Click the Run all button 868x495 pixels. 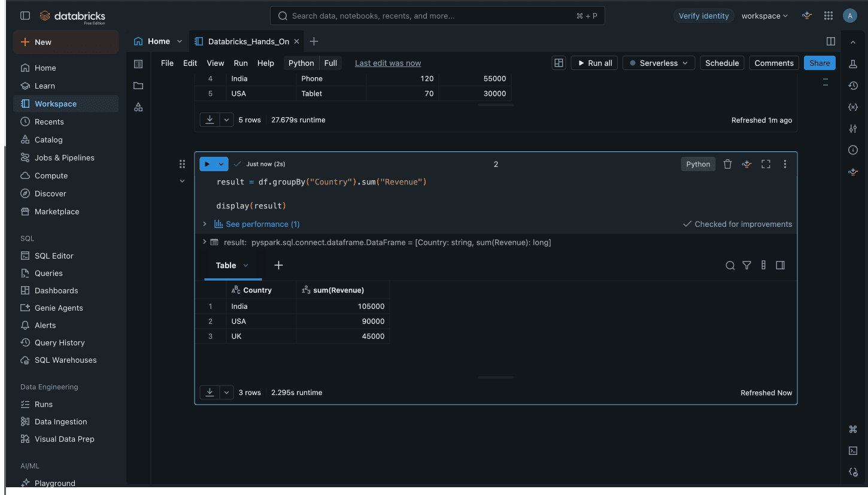click(x=594, y=63)
